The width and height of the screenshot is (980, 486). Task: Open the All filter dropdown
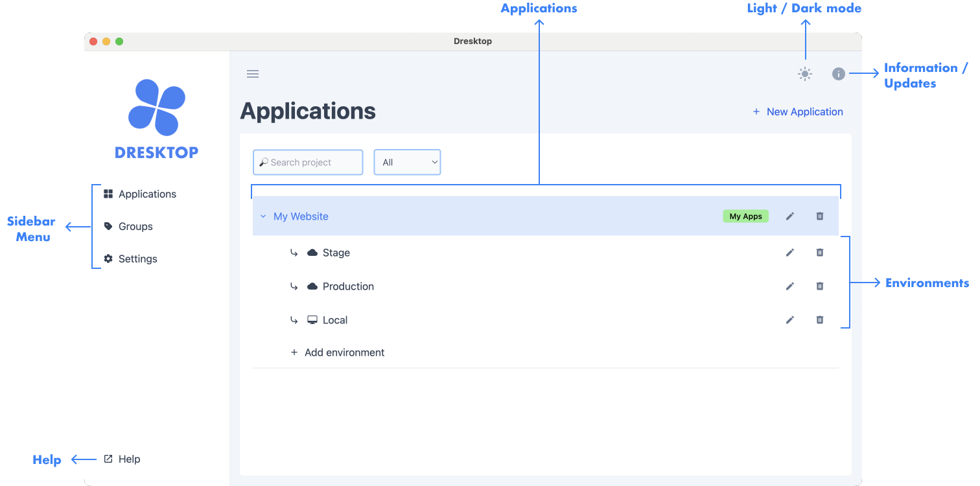(407, 162)
